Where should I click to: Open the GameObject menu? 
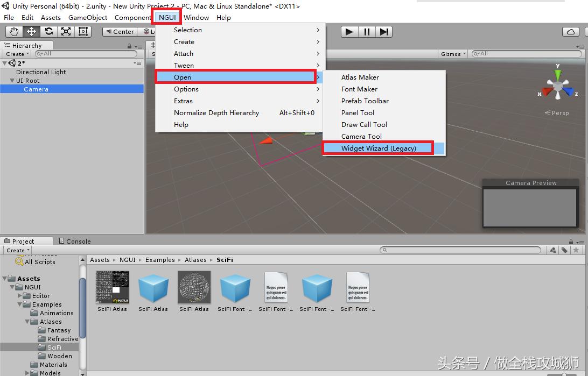[x=88, y=18]
